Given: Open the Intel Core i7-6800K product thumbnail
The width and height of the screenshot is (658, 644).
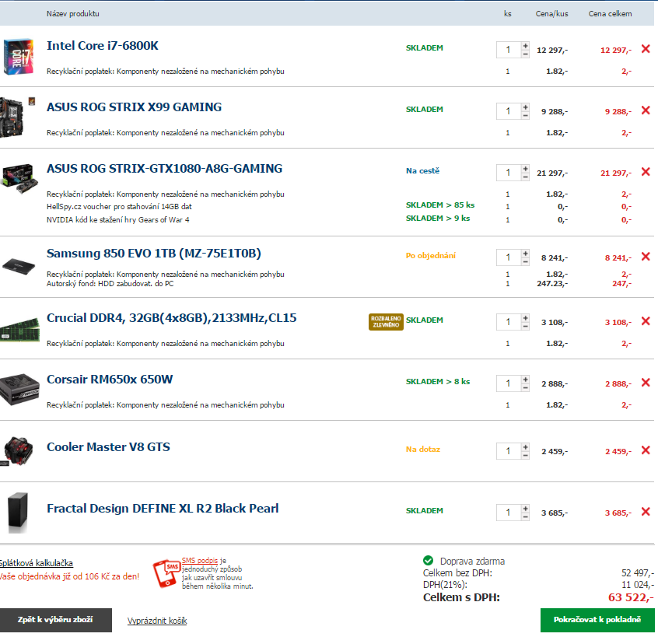Looking at the screenshot, I should tap(18, 56).
